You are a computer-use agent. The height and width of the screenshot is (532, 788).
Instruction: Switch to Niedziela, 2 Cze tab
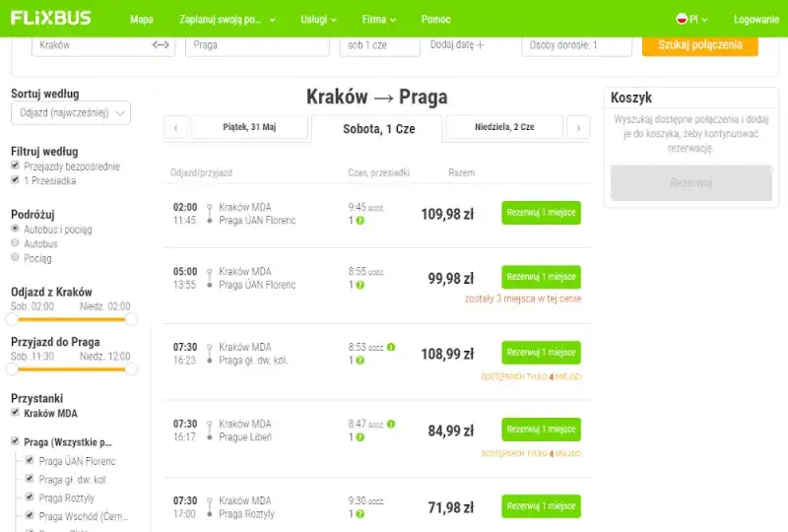(x=504, y=127)
